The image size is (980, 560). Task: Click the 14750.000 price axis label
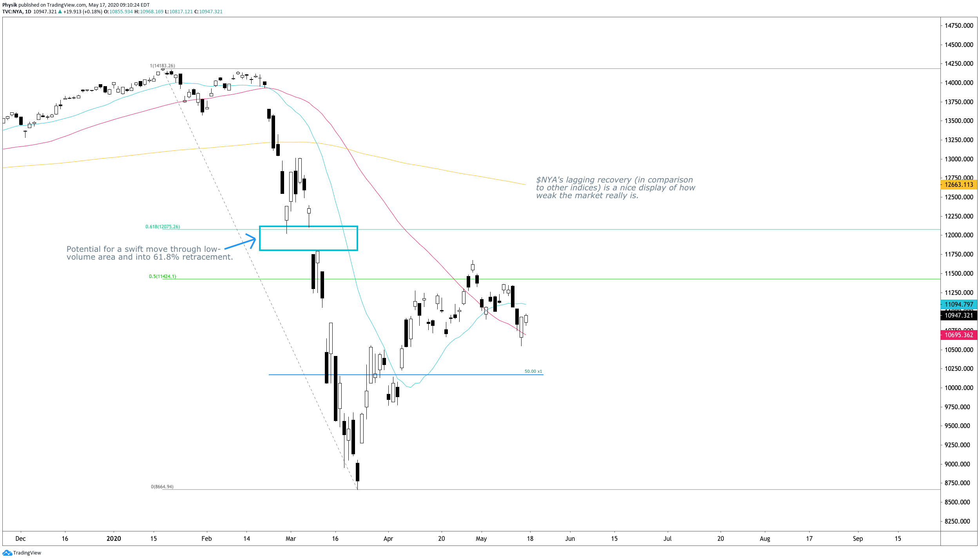point(959,25)
